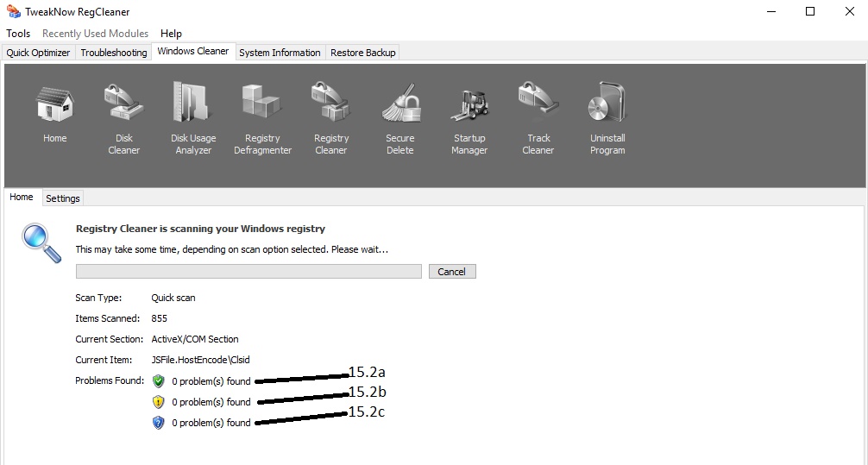Select the inner Home tab

[x=22, y=197]
